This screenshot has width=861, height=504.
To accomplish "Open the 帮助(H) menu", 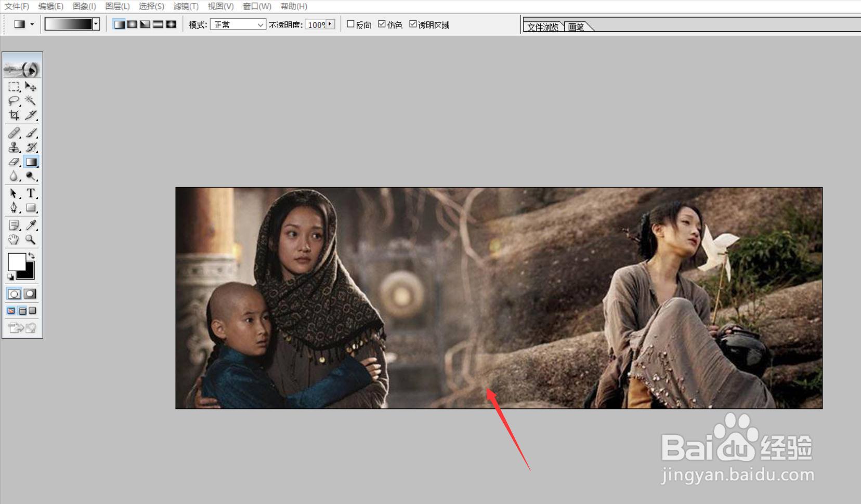I will [x=294, y=6].
